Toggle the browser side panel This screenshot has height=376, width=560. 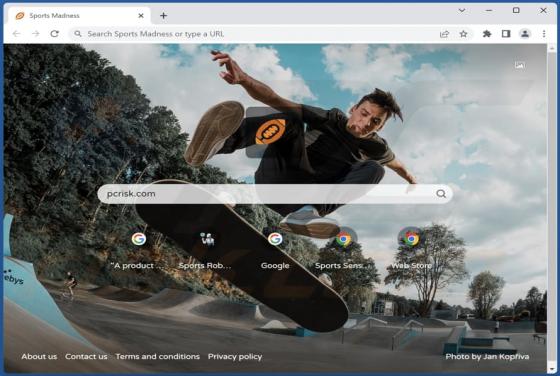tap(506, 34)
